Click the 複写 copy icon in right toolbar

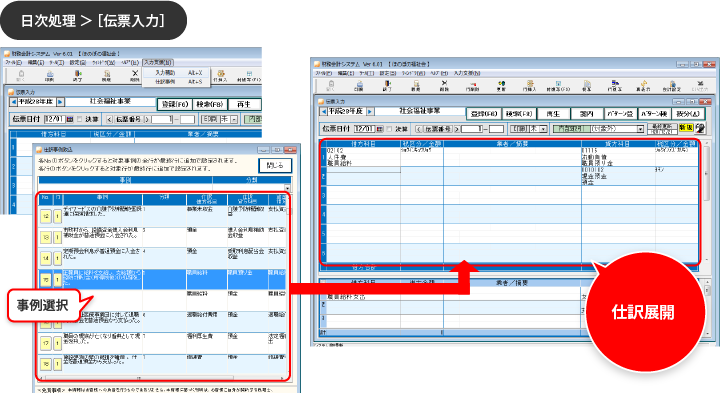pos(586,85)
